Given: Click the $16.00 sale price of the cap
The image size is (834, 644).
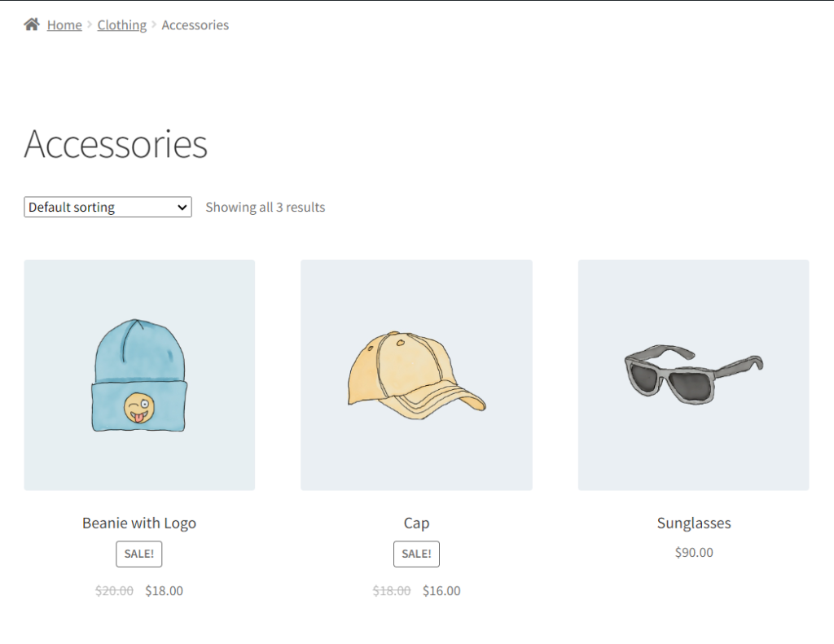Looking at the screenshot, I should (441, 591).
